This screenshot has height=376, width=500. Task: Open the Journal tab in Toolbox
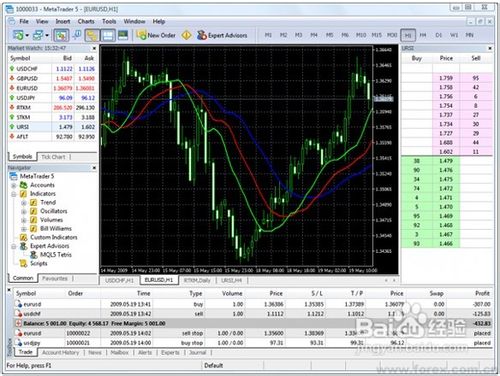pos(198,352)
